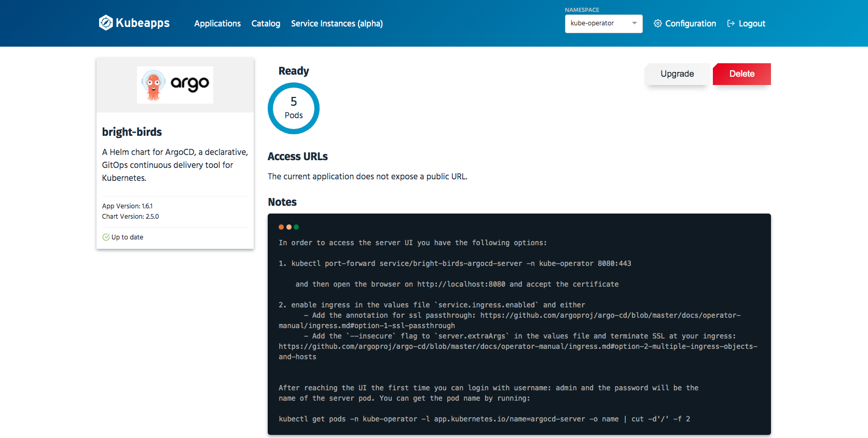This screenshot has height=438, width=868.
Task: Click the yellow dot in Notes terminal
Action: tap(289, 227)
